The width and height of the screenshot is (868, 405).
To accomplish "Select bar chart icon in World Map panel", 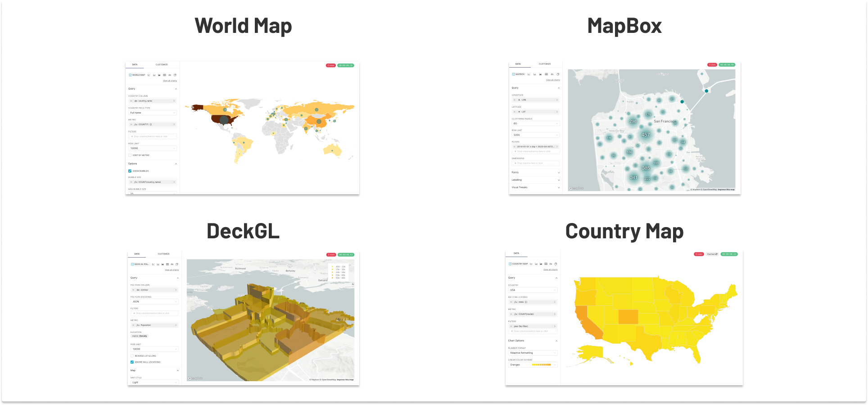I will coord(154,75).
